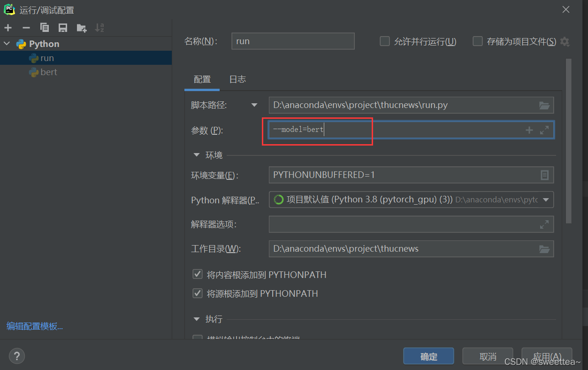The width and height of the screenshot is (588, 370).
Task: Collapse the 执行 section
Action: click(197, 319)
